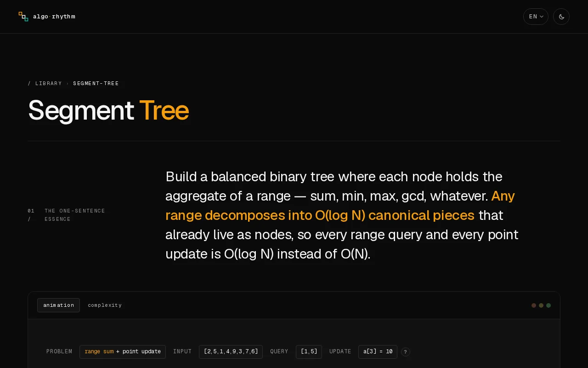Click the yellow window dot
The width and height of the screenshot is (588, 368).
[541, 305]
